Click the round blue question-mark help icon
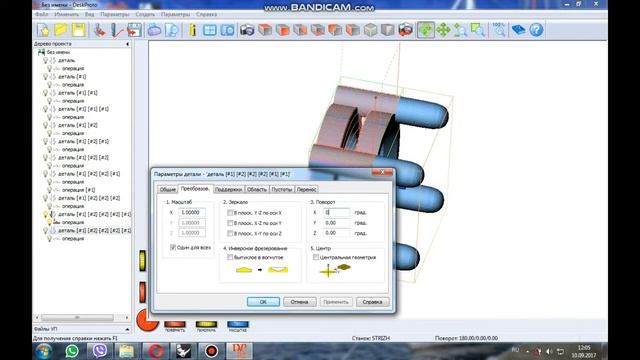 [536, 30]
